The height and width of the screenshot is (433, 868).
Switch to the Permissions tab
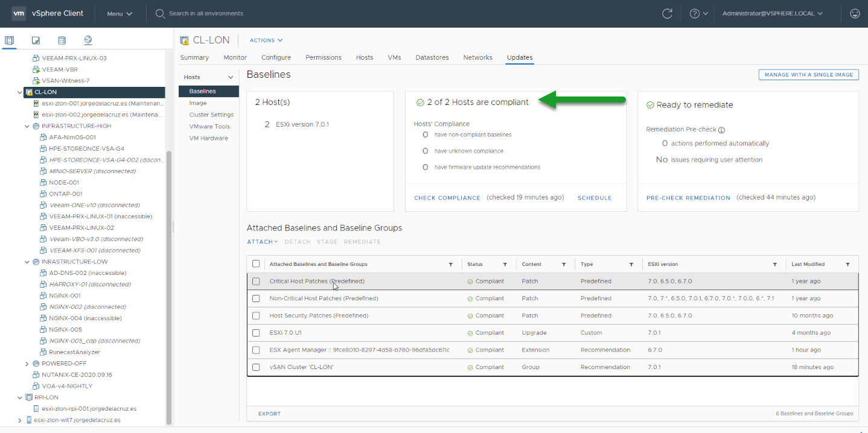tap(323, 57)
